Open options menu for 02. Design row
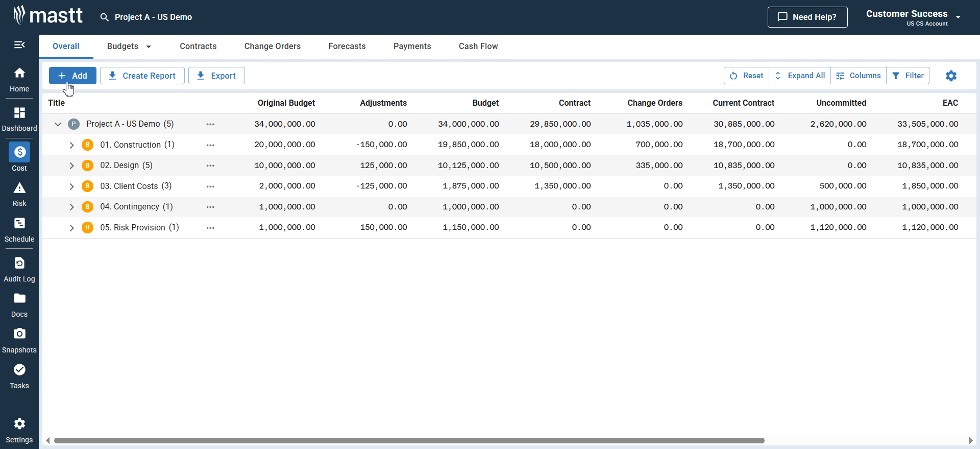This screenshot has height=449, width=980. [210, 166]
